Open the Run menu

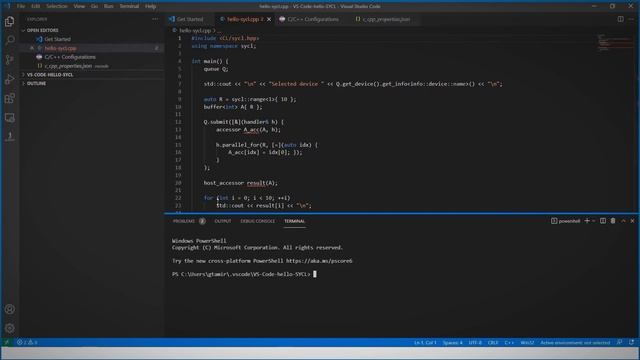[x=109, y=6]
